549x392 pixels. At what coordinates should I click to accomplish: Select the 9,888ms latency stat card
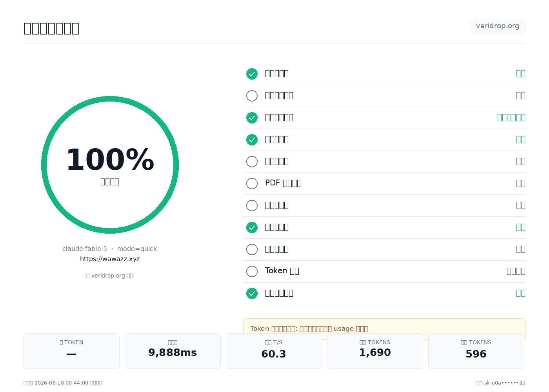pyautogui.click(x=173, y=351)
